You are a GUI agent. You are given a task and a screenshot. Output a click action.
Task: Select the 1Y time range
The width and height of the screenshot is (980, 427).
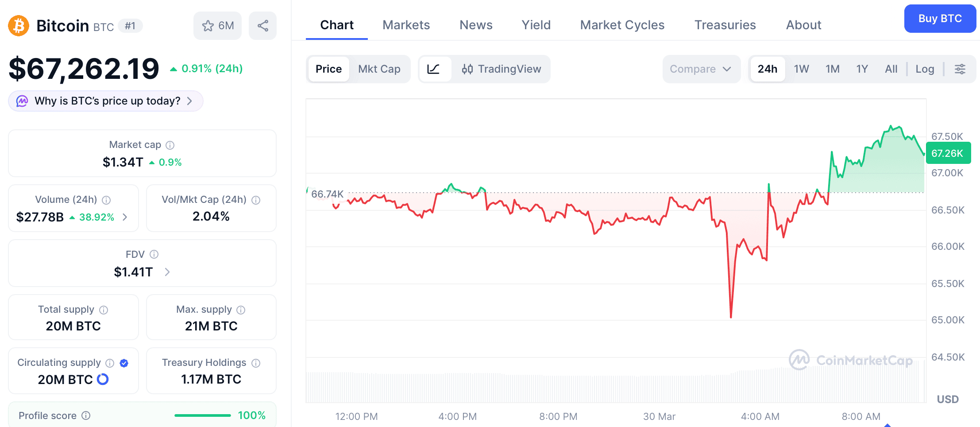coord(861,69)
